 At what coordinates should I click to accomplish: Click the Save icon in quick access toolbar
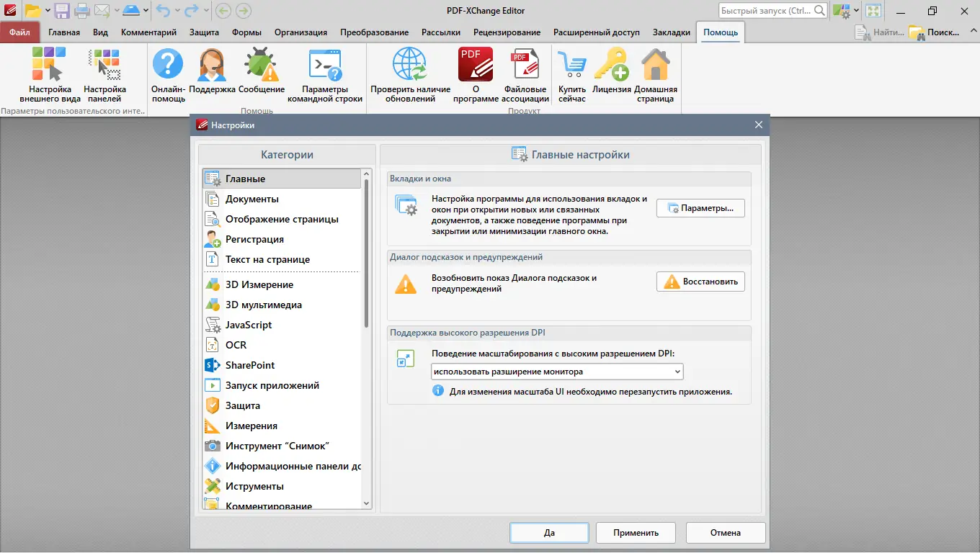pyautogui.click(x=61, y=11)
